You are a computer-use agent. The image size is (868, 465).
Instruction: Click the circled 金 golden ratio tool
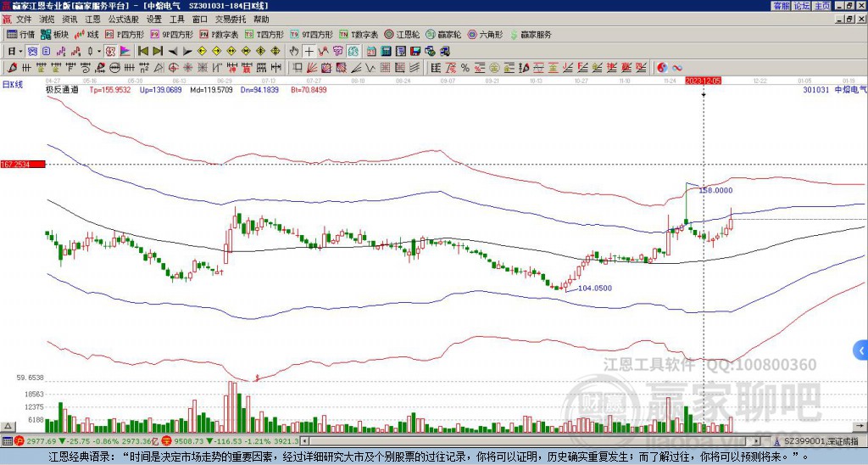point(494,68)
